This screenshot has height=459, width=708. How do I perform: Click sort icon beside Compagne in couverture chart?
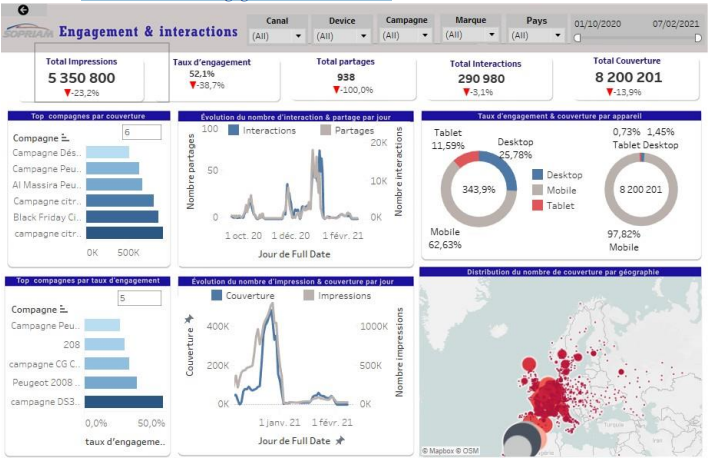(x=65, y=137)
